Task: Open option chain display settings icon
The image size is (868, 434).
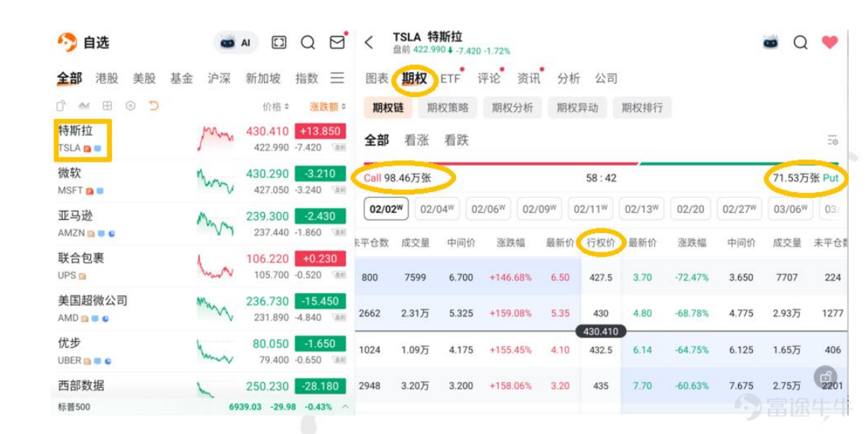Action: (x=832, y=141)
